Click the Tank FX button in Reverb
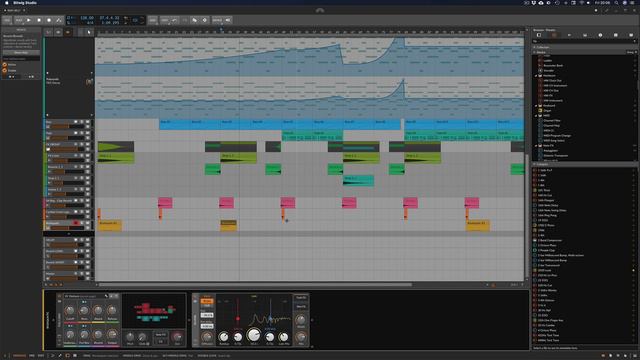640x360 pixels. point(301,298)
